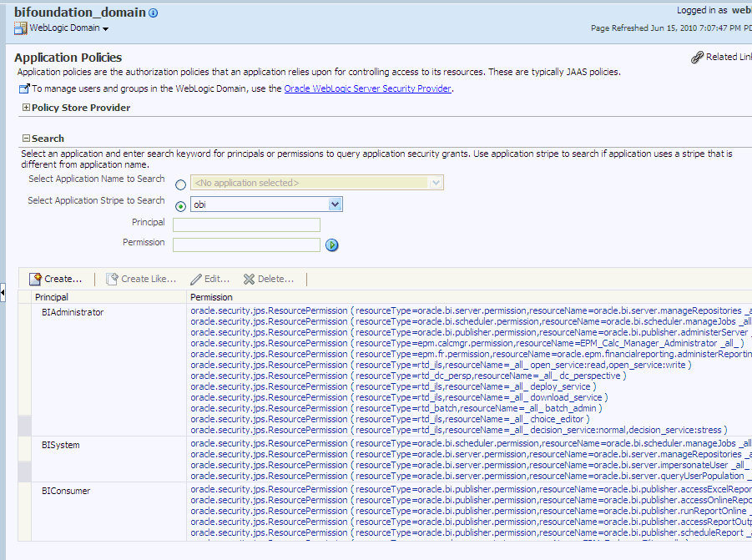This screenshot has height=560, width=752.
Task: Click the choice_editor permission line
Action: tap(390, 419)
